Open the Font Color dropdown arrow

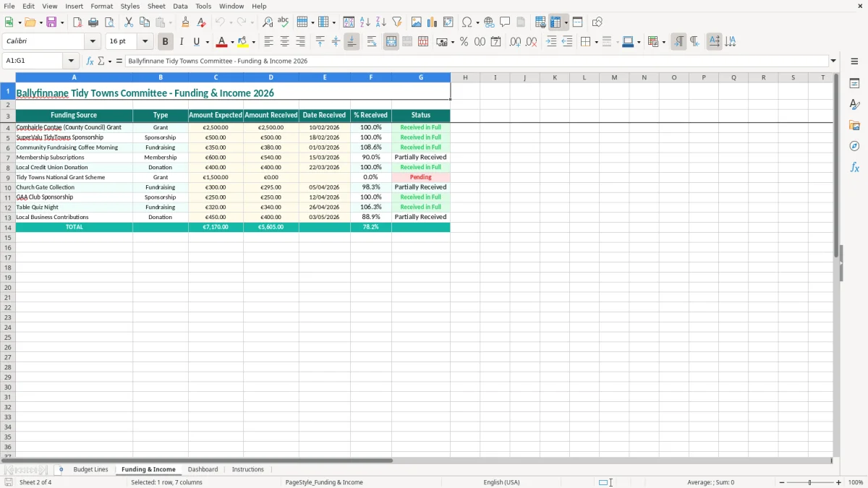click(x=232, y=43)
